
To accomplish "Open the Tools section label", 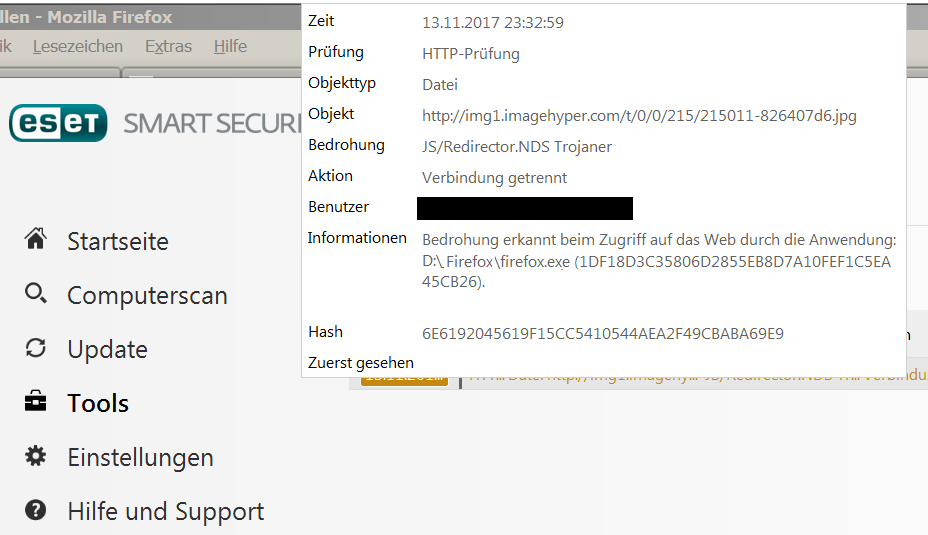I will point(98,403).
